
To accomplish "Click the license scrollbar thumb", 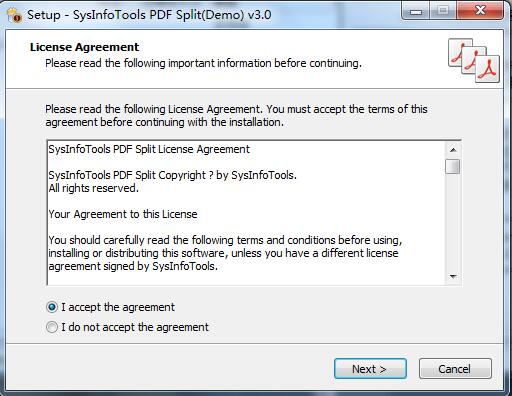I will coord(453,166).
